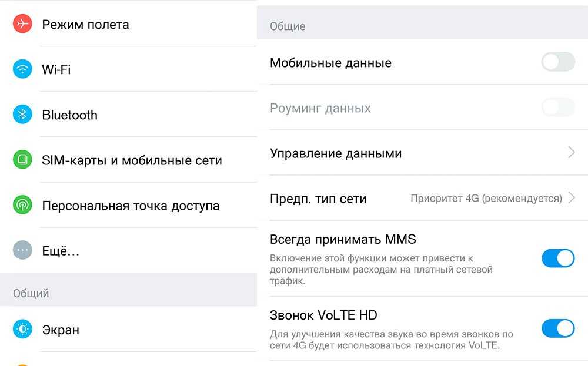Screen dimensions: 588x366
Task: Tap the Управление данными label
Action: (336, 154)
